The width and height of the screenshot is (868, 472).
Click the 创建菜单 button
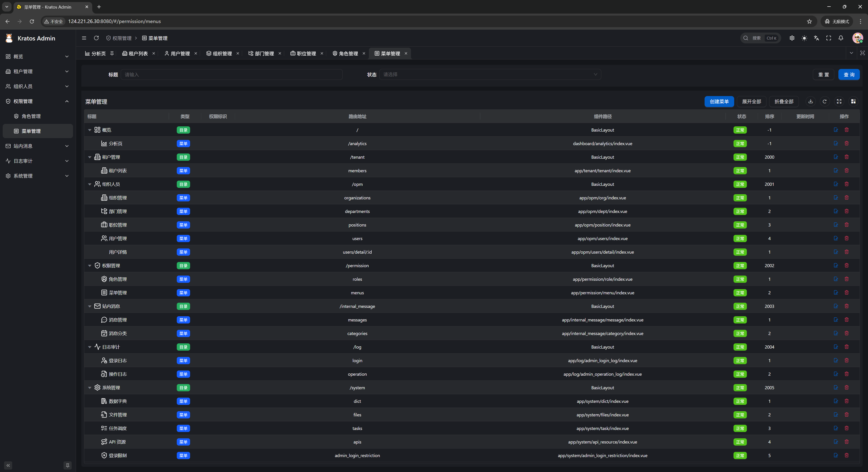(719, 101)
